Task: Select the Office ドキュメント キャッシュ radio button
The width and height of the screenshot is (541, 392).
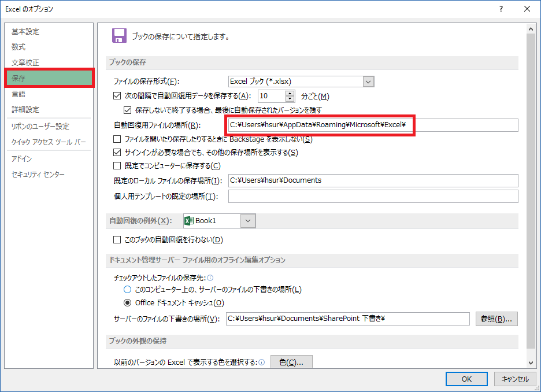Action: coord(128,302)
